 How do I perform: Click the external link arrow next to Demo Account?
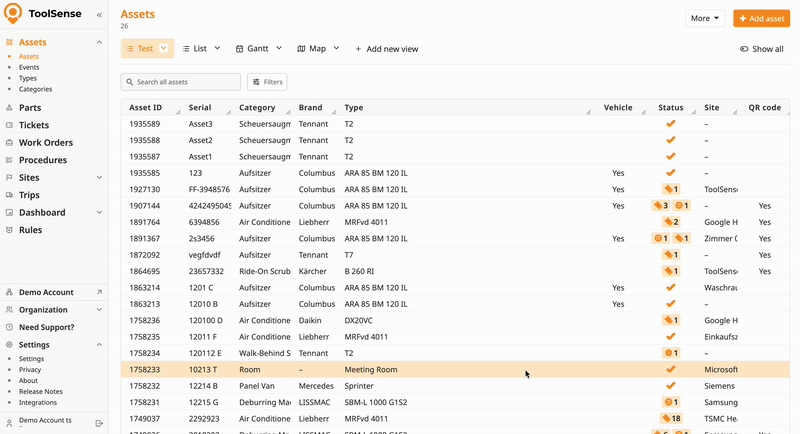click(x=99, y=292)
